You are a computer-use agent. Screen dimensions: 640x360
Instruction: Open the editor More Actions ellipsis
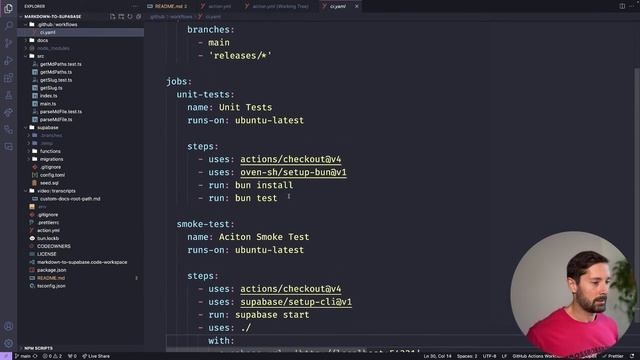click(632, 6)
